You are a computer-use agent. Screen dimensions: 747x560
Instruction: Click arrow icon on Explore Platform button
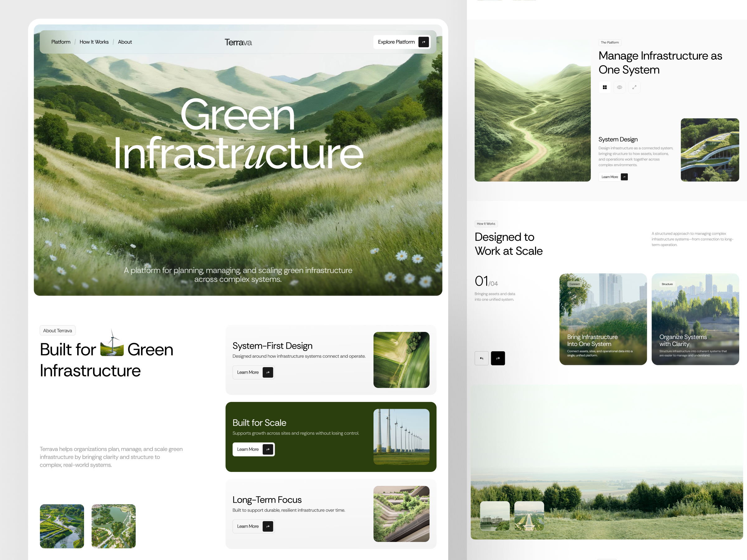coord(424,42)
